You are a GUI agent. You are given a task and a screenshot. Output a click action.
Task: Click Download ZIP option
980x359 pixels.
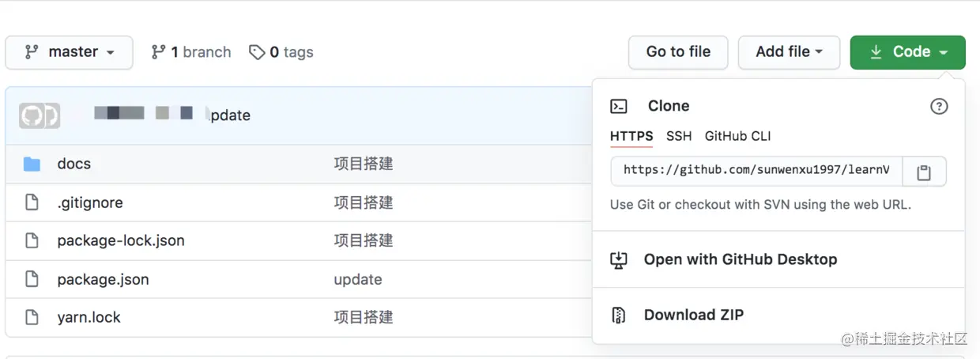click(x=694, y=315)
